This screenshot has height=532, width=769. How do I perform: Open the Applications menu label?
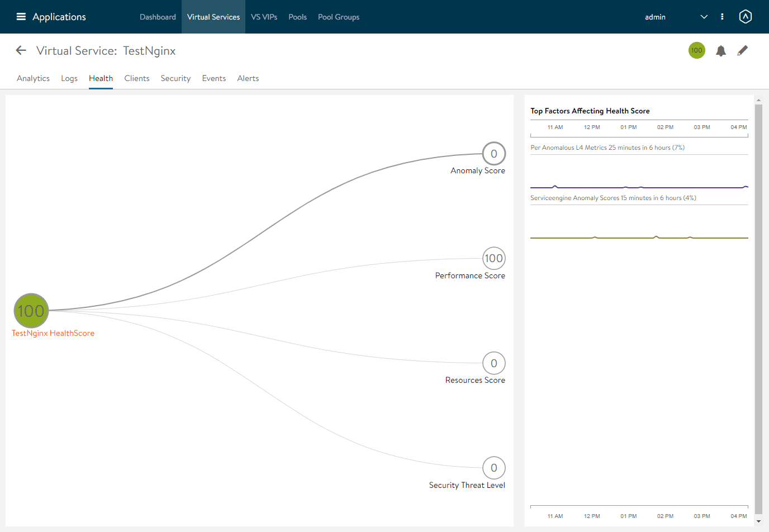click(x=59, y=17)
